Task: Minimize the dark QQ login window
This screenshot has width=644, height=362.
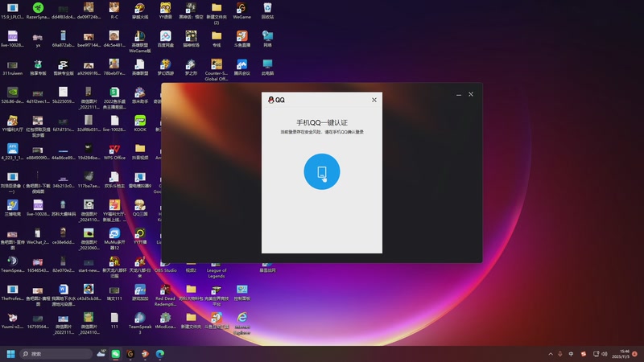Action: point(459,94)
